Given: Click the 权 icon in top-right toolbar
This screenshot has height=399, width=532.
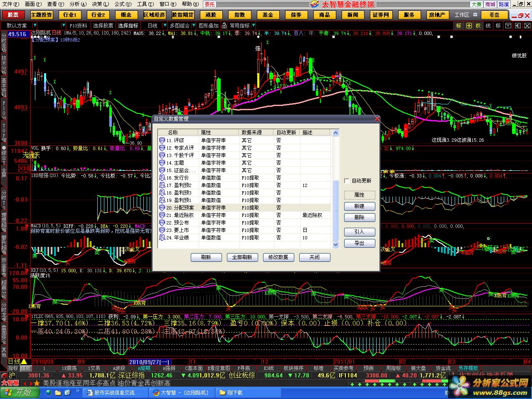Looking at the screenshot, I should point(478,25).
